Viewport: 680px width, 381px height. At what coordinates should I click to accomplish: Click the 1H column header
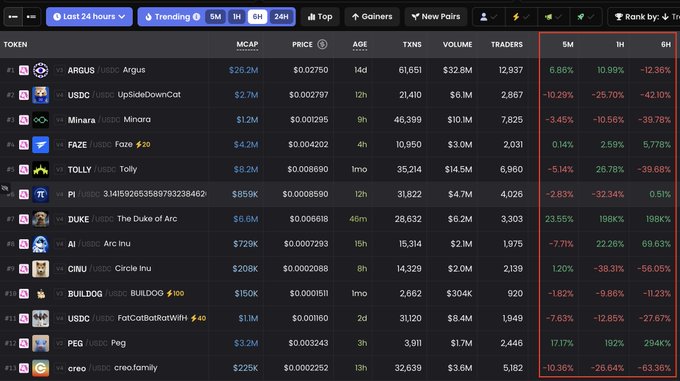[x=620, y=44]
